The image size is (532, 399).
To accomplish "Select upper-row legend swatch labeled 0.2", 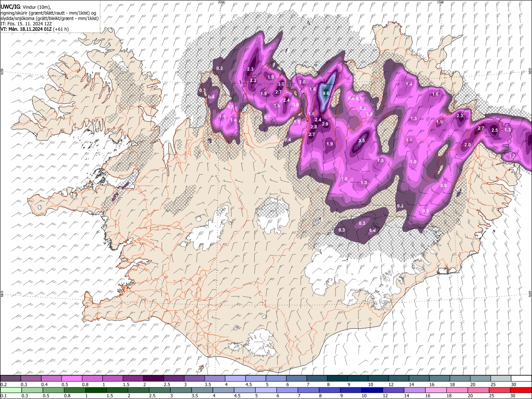I will pyautogui.click(x=10, y=379).
